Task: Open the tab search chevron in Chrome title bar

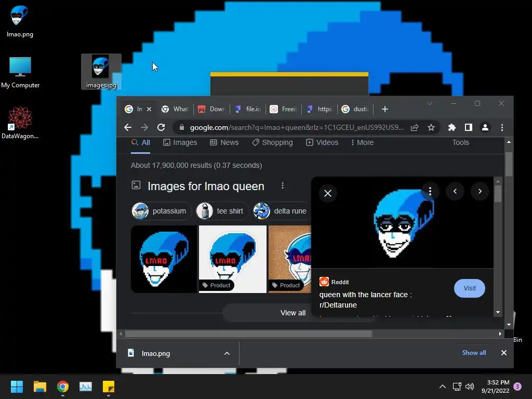Action: point(430,103)
